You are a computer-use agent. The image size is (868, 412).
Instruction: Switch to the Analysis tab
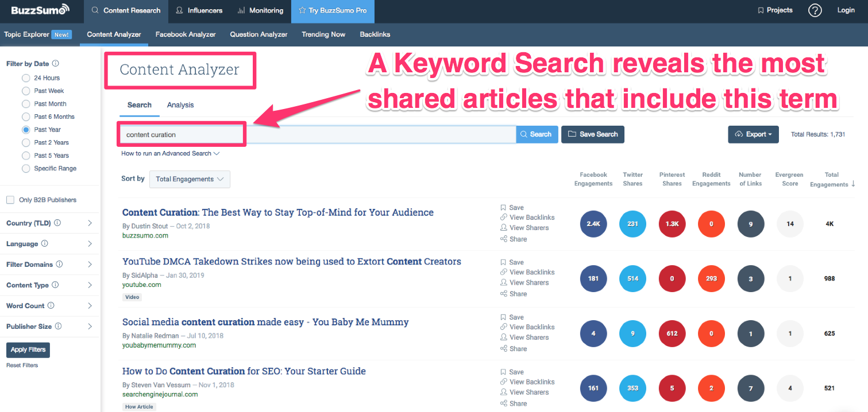tap(180, 105)
